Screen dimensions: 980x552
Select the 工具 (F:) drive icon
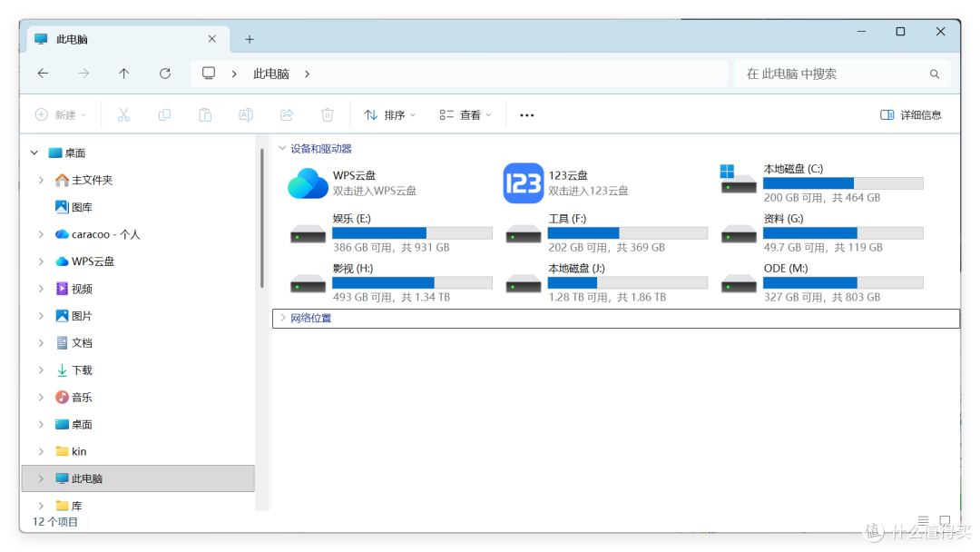[524, 234]
